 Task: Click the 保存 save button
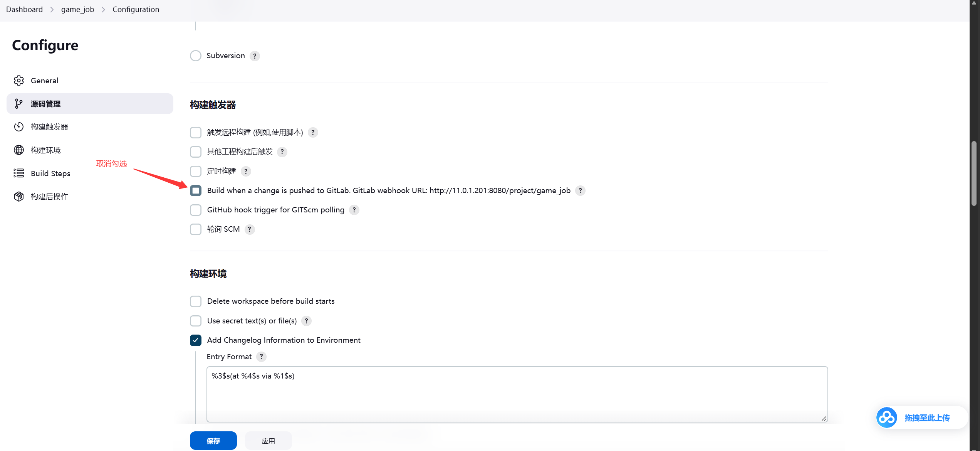click(213, 441)
